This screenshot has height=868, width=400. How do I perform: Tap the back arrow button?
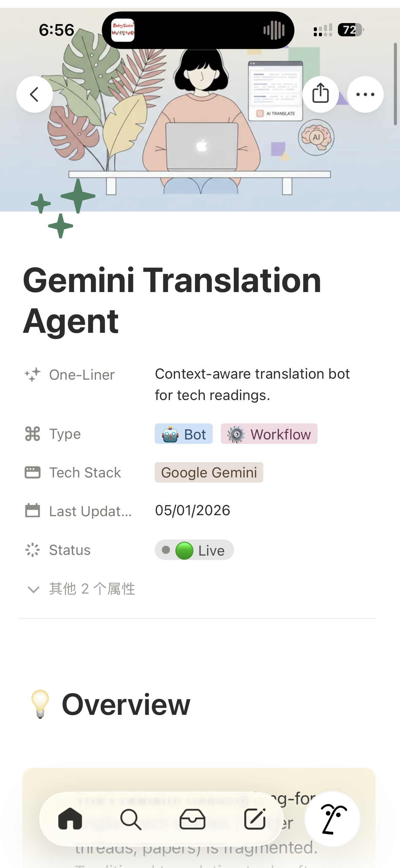pos(34,94)
